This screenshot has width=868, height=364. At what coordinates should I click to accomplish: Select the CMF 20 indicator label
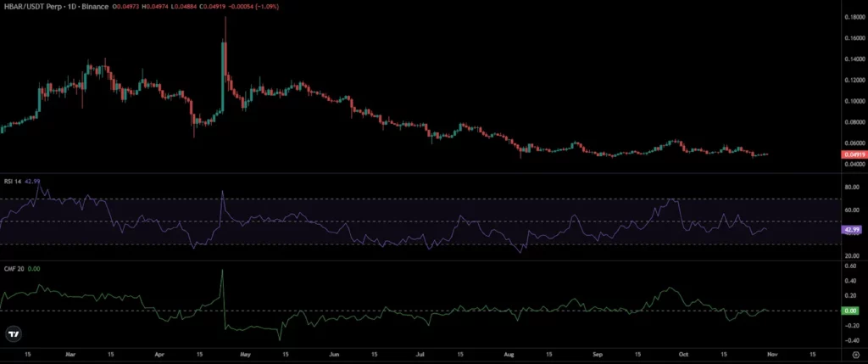point(12,269)
